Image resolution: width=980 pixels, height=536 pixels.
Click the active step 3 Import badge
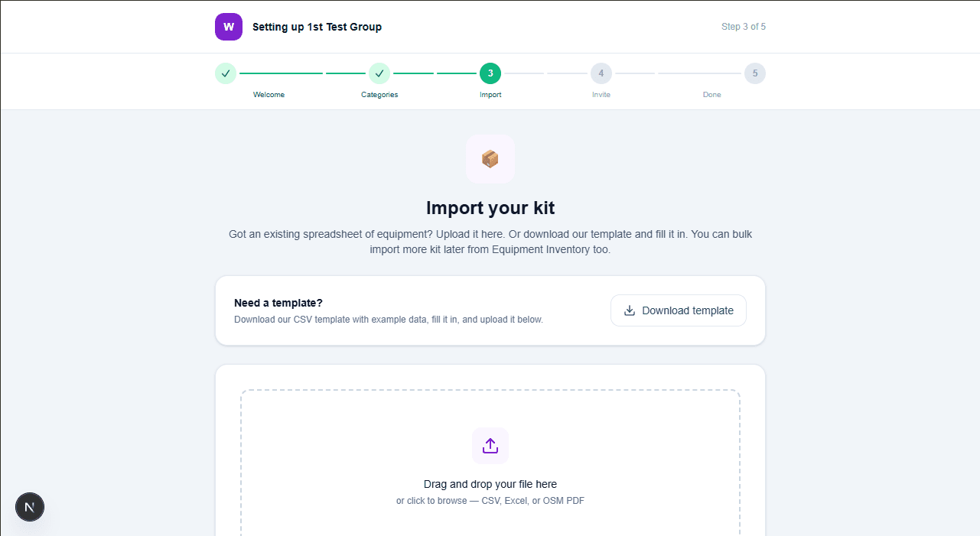[x=490, y=73]
